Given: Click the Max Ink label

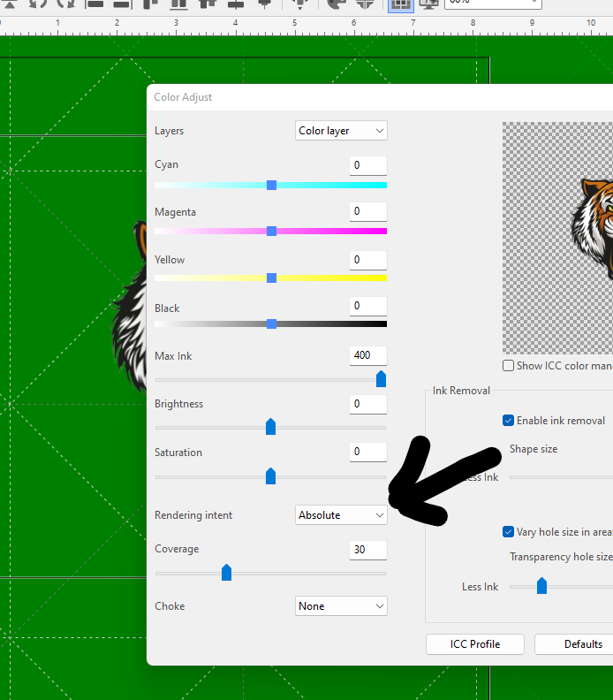Looking at the screenshot, I should point(173,356).
